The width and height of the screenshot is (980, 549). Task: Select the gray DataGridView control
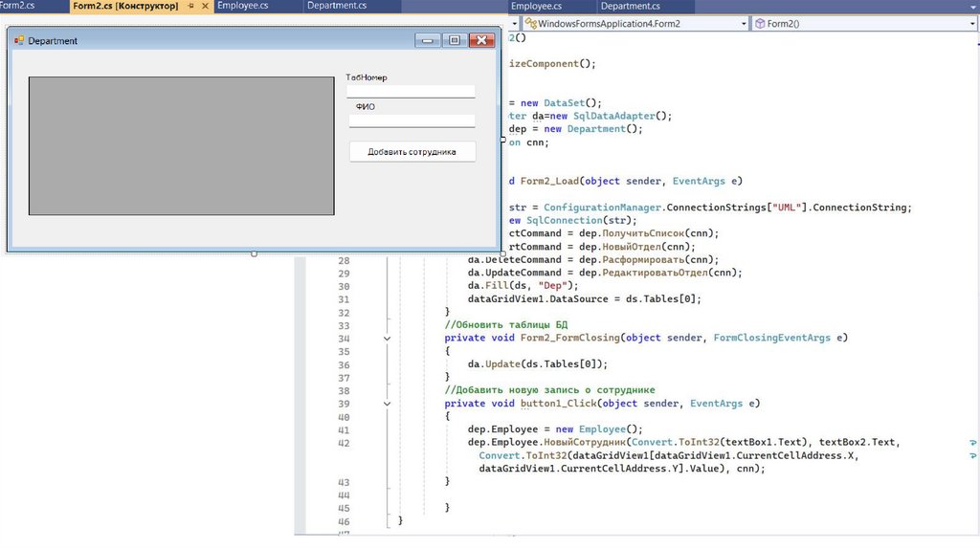181,145
